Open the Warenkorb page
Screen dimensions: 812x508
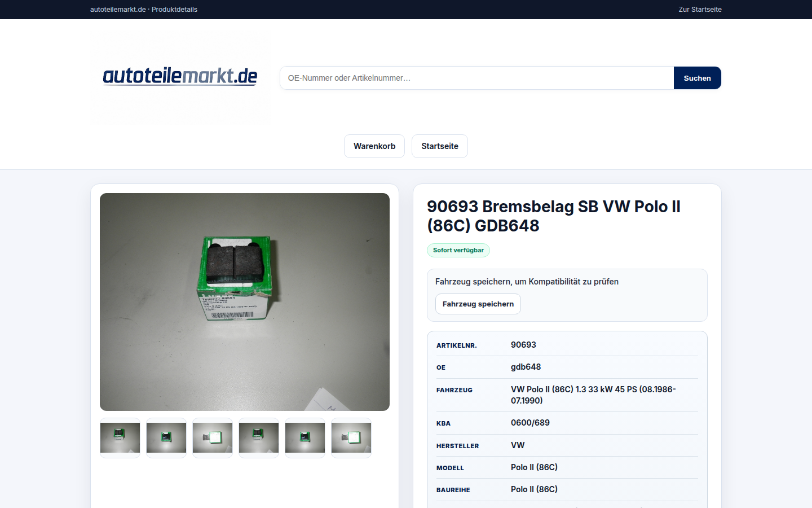click(374, 146)
